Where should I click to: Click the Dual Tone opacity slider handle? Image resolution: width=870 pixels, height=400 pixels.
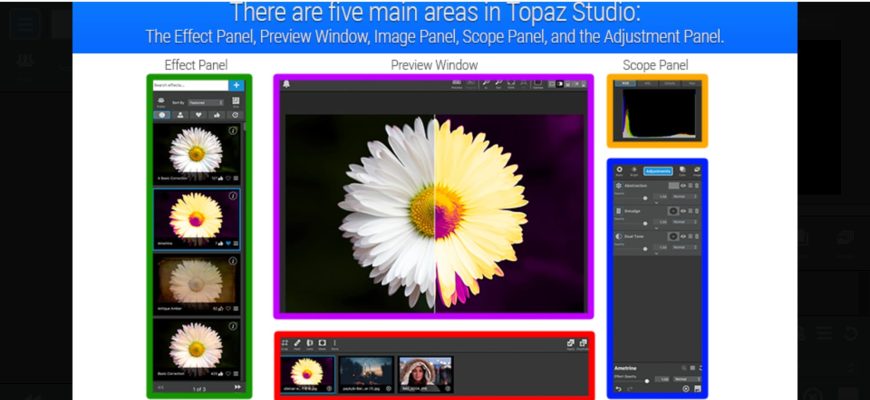(645, 249)
